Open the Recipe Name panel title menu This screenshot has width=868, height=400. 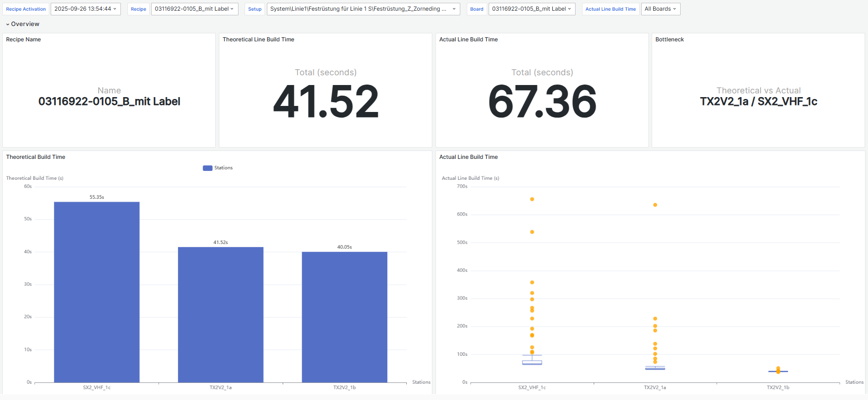click(x=23, y=39)
